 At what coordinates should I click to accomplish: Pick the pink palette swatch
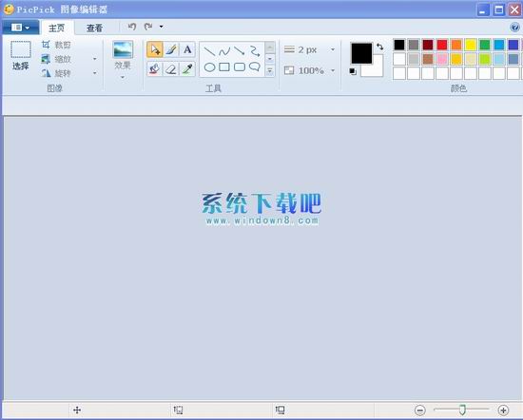(442, 59)
